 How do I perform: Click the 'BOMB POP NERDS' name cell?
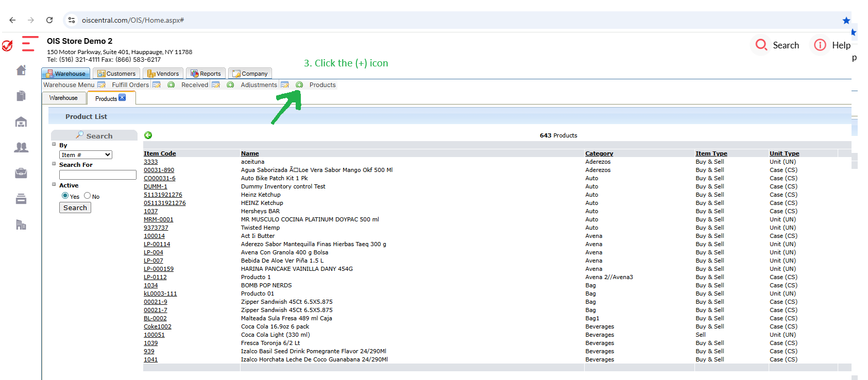pyautogui.click(x=266, y=285)
